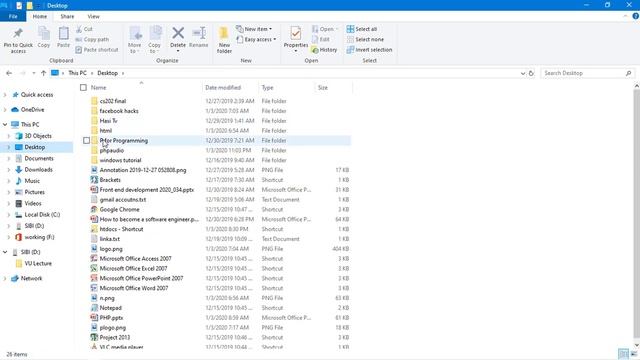
Task: Click the Search Desktop field
Action: tap(587, 73)
